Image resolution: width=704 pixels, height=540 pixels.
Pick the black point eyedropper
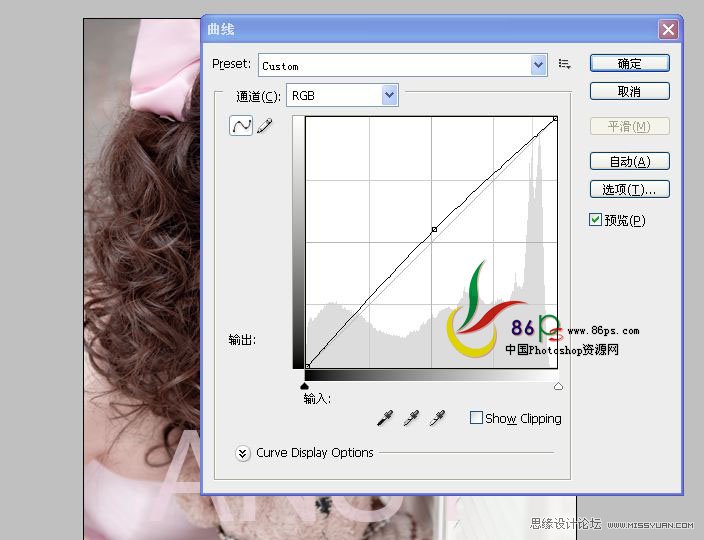tap(385, 418)
